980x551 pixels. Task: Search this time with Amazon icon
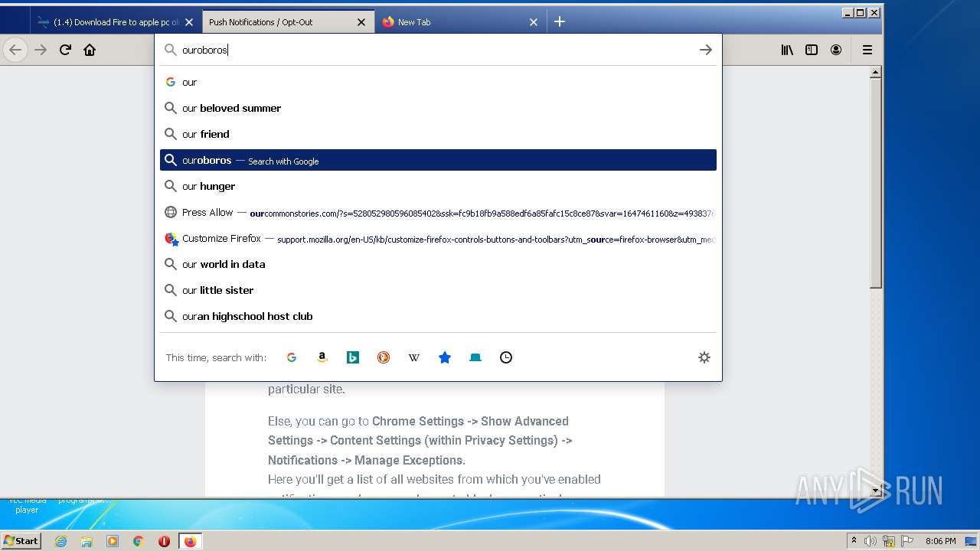pos(322,357)
